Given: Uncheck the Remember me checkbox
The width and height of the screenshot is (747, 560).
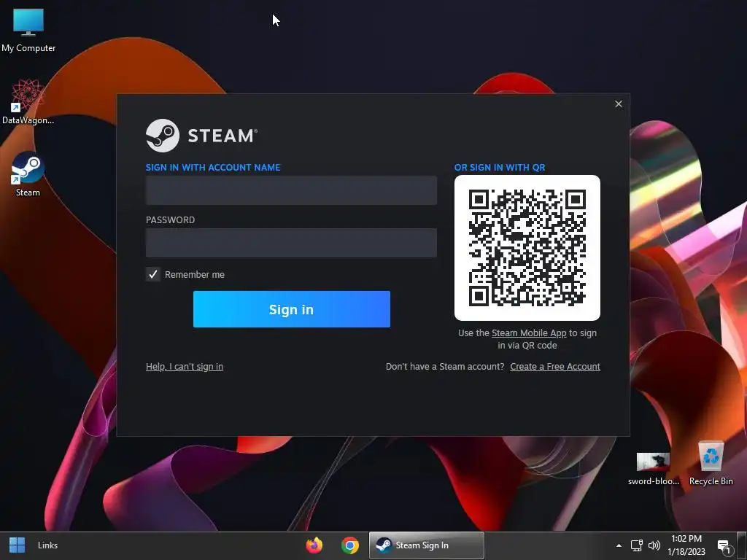Looking at the screenshot, I should click(x=153, y=274).
